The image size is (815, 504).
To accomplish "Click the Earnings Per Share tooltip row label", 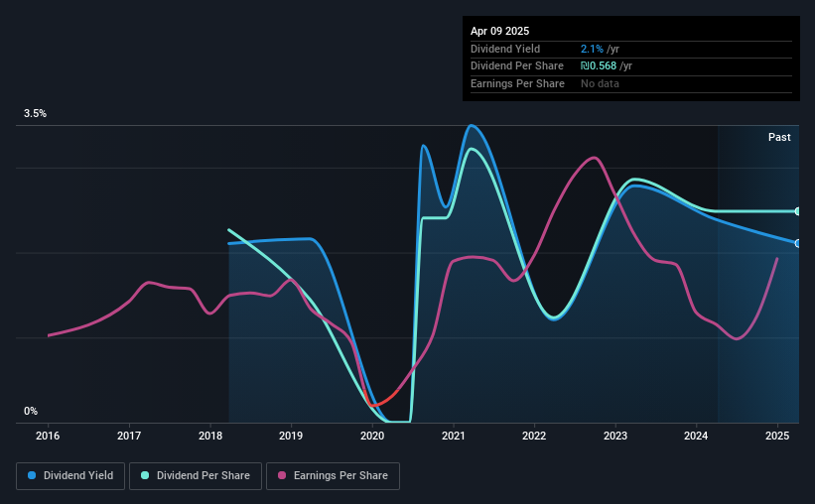I will point(517,83).
